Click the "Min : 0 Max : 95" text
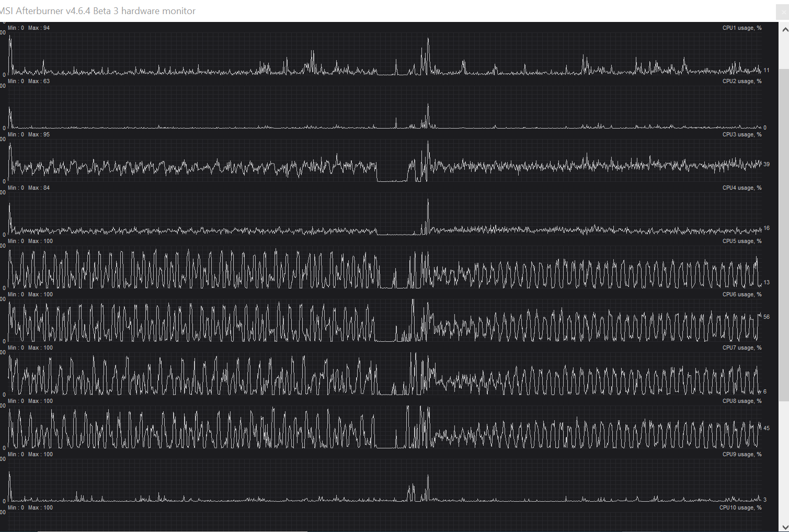 pos(29,135)
